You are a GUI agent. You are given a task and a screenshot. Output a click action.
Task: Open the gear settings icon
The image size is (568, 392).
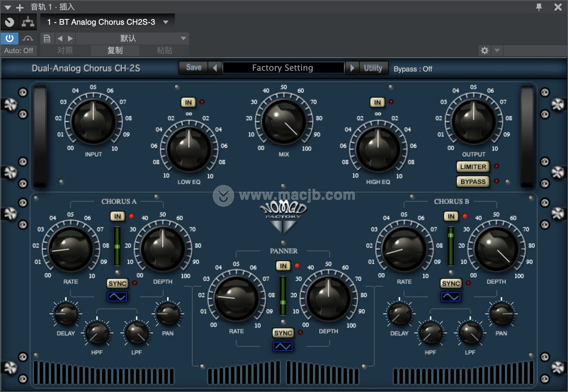(x=484, y=51)
